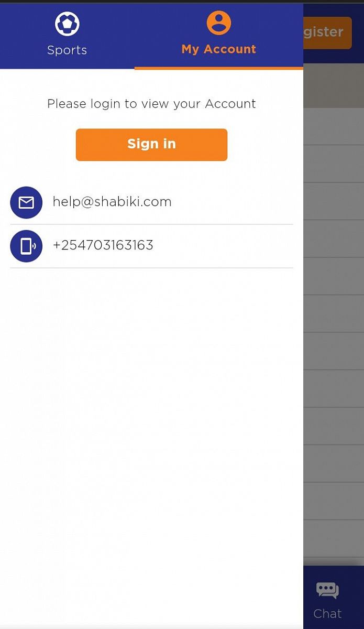Open the help@shabiki.com email link
364x629 pixels.
[112, 202]
